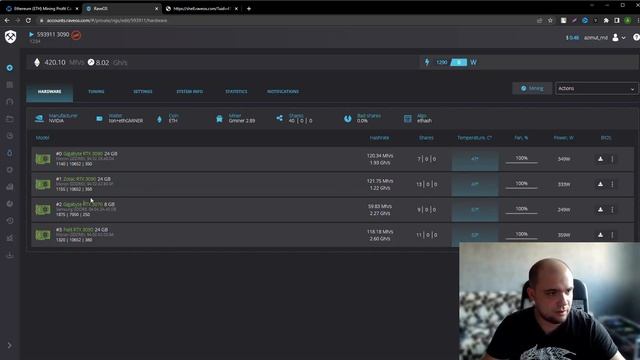The image size is (640, 360).
Task: Sort by the Hashrate column header
Action: (379, 138)
